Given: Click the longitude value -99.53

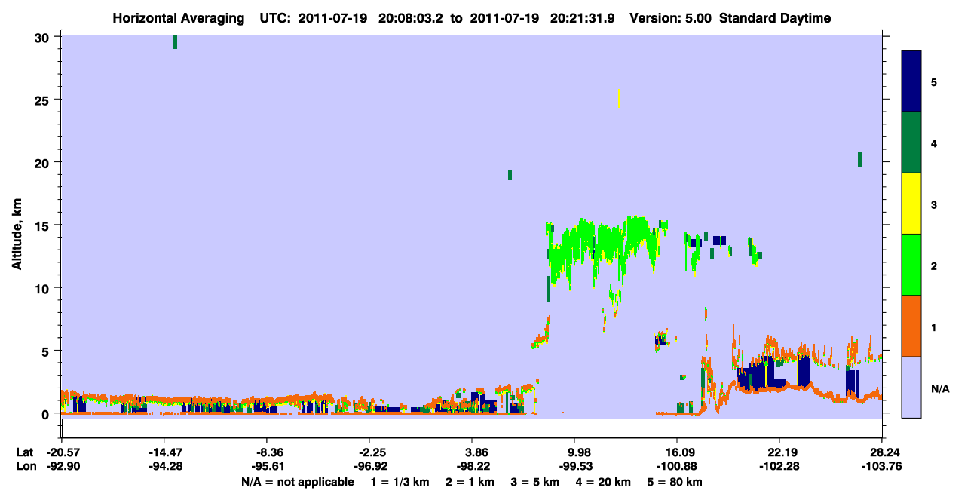Looking at the screenshot, I should click(x=574, y=466).
